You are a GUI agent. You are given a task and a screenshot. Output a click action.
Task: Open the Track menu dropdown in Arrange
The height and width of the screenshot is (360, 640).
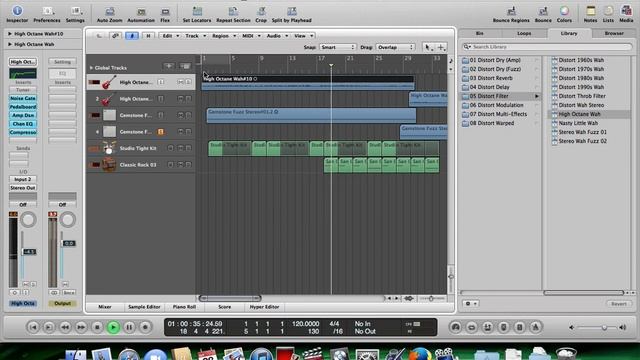point(195,36)
